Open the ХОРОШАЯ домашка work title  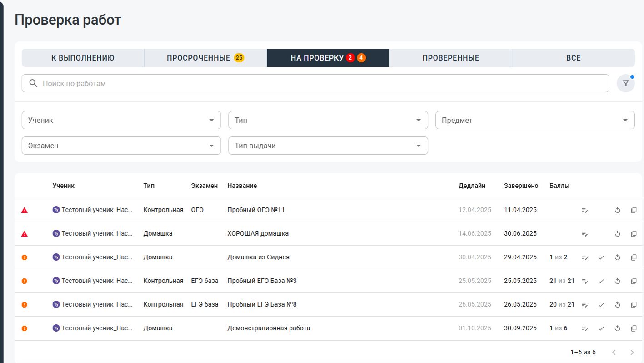pos(258,234)
